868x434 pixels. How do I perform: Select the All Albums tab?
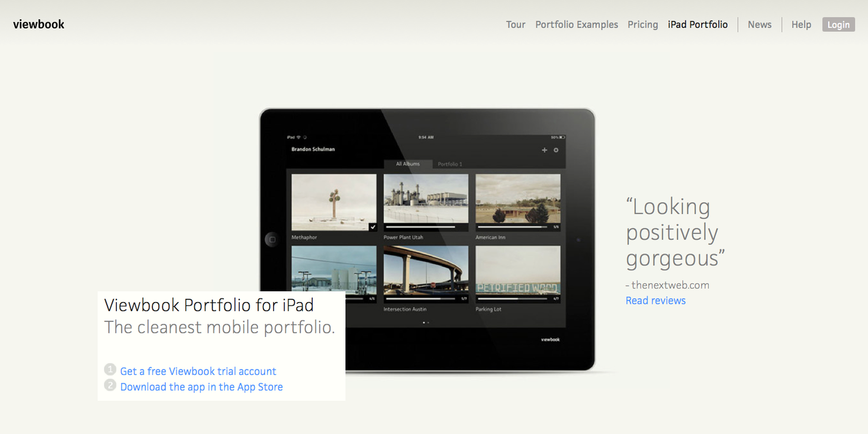tap(408, 164)
